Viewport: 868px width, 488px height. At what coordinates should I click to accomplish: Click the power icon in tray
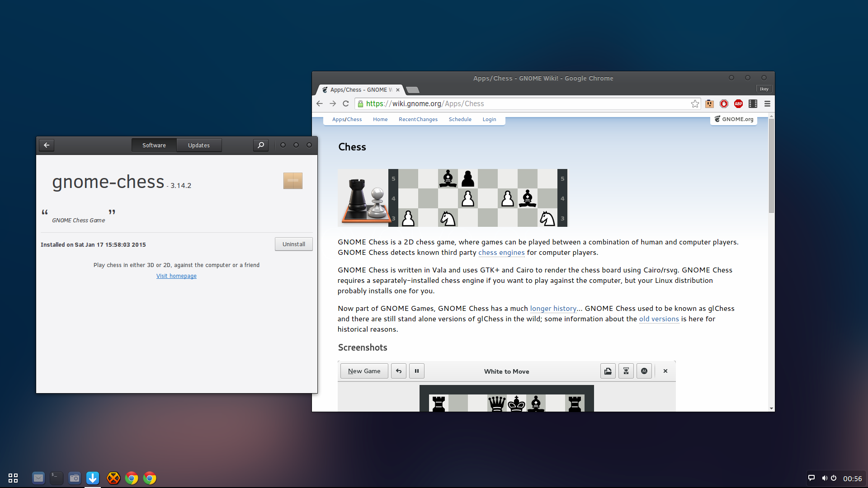834,478
